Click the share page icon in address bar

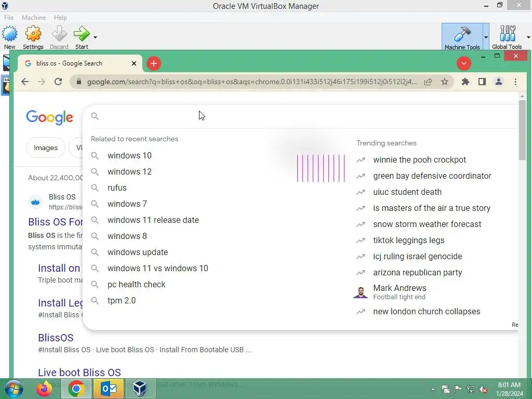(x=428, y=82)
